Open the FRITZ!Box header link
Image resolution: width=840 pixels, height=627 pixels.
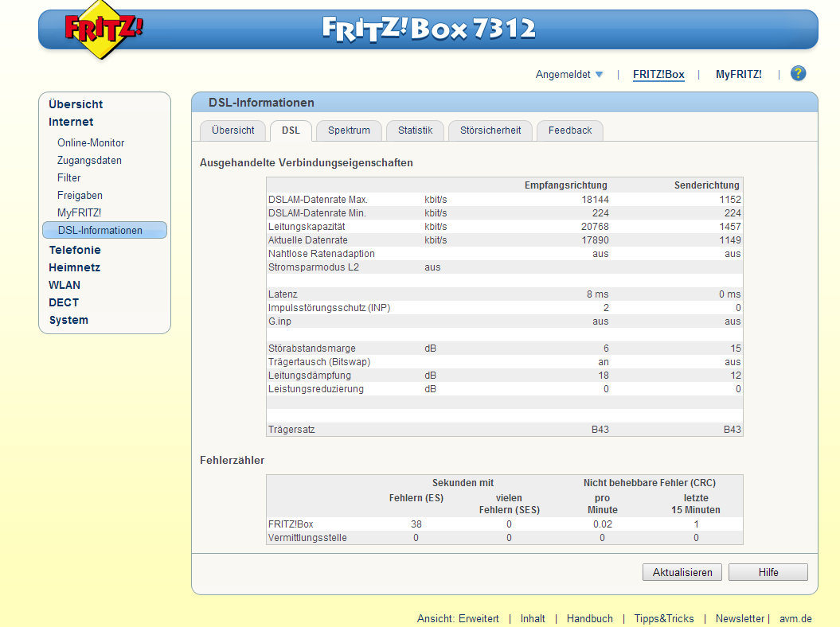[x=658, y=75]
